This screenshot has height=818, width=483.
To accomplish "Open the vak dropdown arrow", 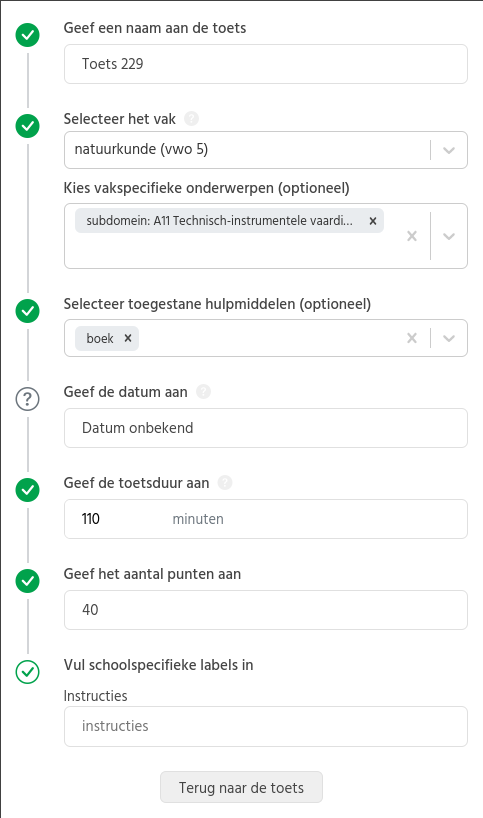I will coord(449,150).
